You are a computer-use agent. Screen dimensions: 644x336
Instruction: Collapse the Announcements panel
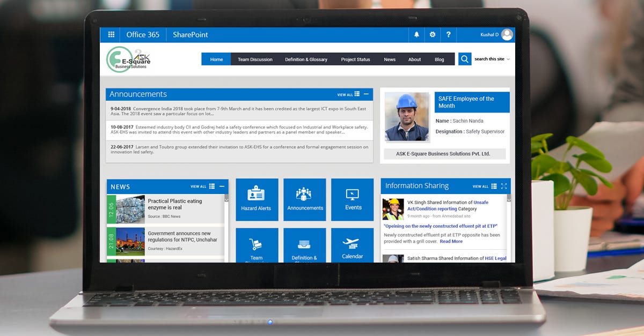click(367, 94)
